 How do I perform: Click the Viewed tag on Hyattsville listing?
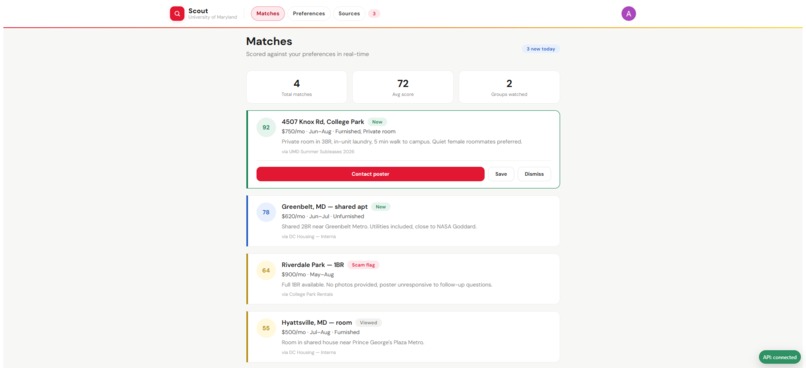point(369,323)
